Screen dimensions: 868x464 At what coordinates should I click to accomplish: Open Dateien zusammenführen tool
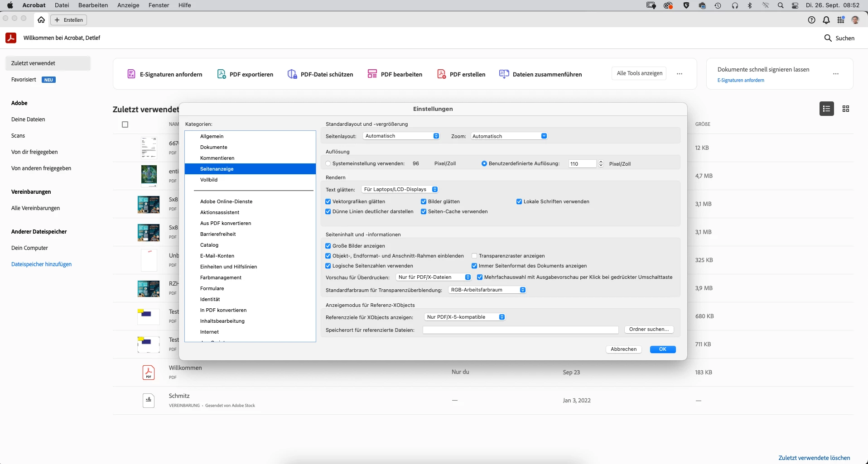pyautogui.click(x=540, y=74)
